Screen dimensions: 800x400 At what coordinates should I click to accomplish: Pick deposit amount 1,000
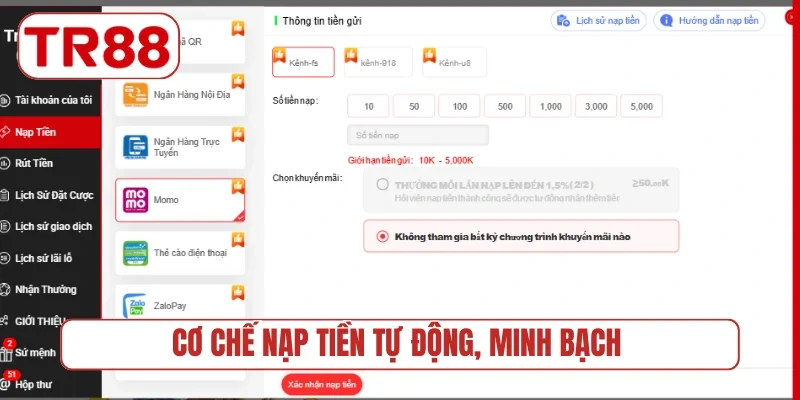click(551, 106)
